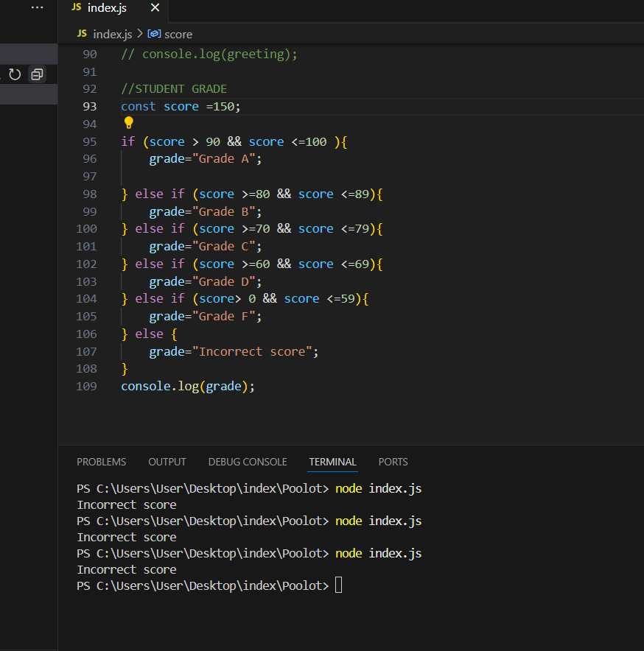The height and width of the screenshot is (651, 644).
Task: Click the grade="Grade B" assignment line
Action: pyautogui.click(x=206, y=212)
